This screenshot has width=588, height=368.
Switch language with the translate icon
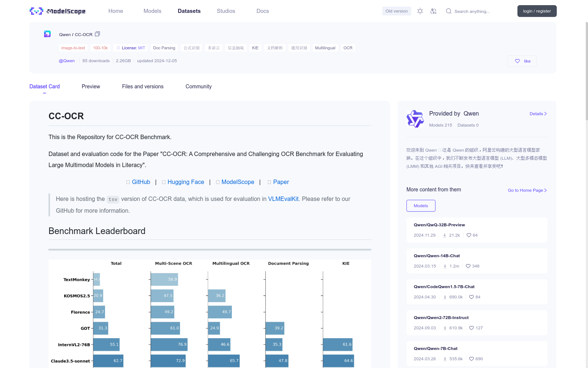pos(434,11)
